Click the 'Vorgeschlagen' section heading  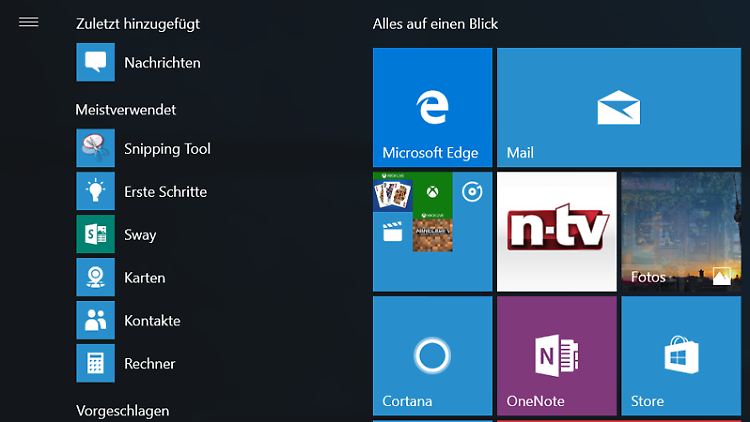(x=122, y=411)
